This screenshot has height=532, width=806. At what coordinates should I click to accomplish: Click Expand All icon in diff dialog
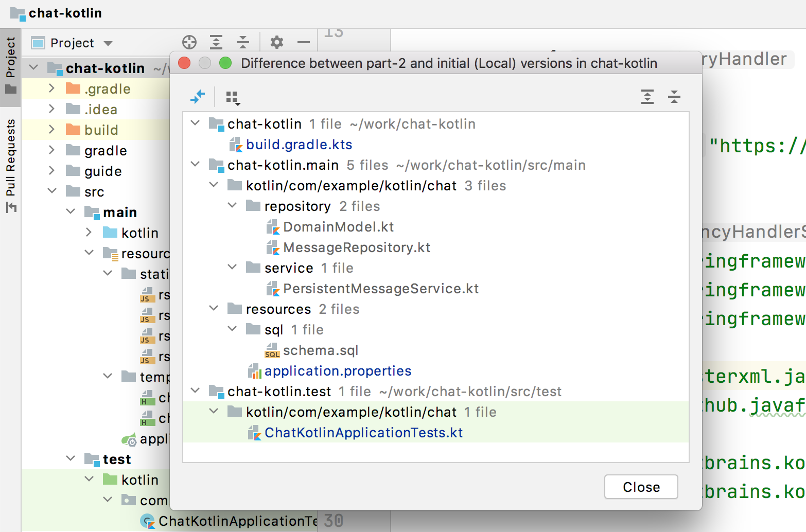(647, 97)
